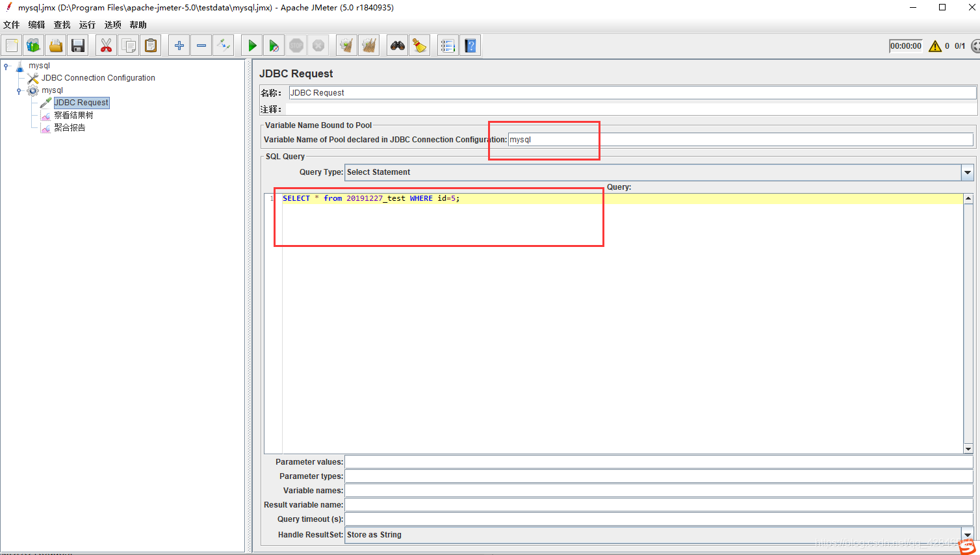
Task: Select the mysql test plan root node
Action: click(39, 66)
